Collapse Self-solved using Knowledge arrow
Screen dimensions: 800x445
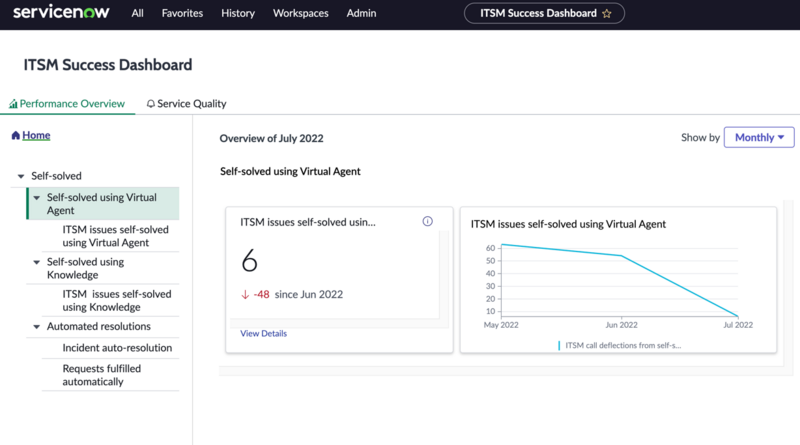coord(37,262)
